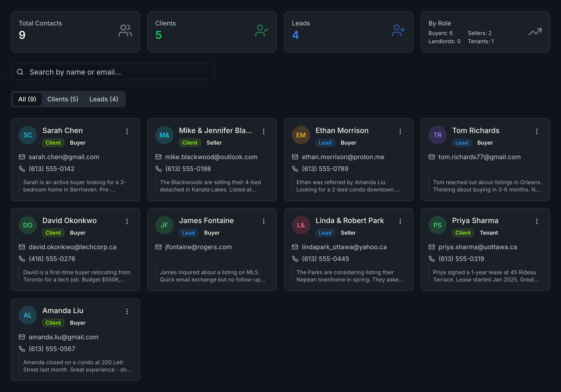Select the All (9) filter
The width and height of the screenshot is (561, 392).
(27, 99)
